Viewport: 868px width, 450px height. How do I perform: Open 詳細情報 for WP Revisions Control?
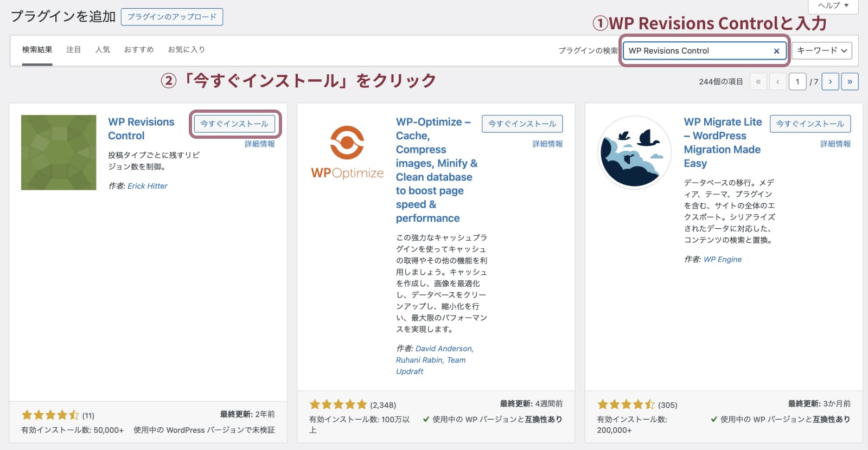point(260,144)
